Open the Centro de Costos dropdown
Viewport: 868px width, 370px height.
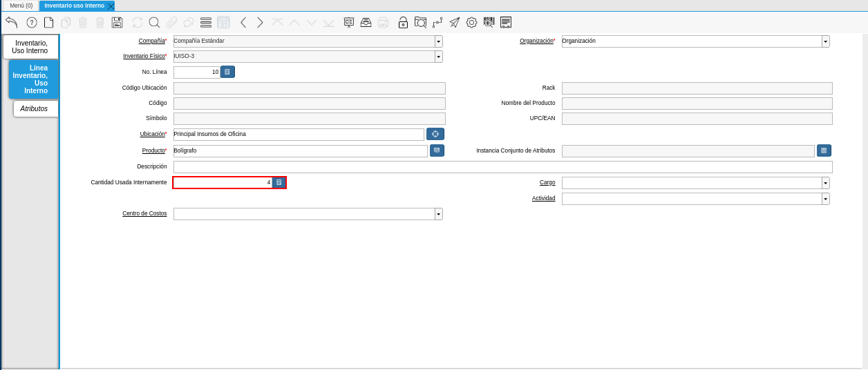(x=439, y=214)
